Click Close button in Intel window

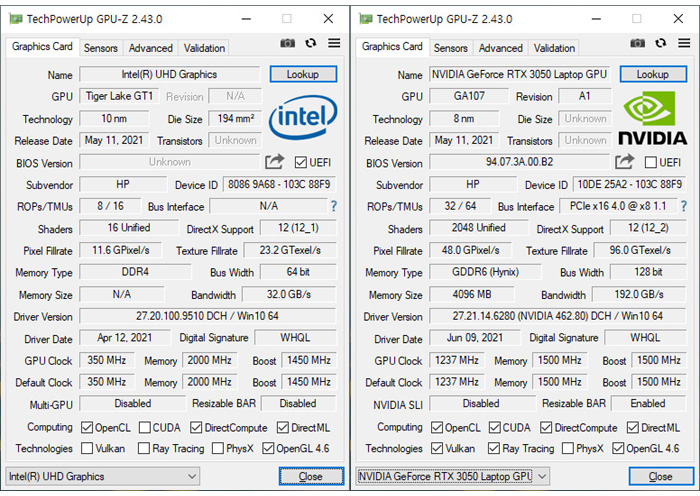pos(310,476)
